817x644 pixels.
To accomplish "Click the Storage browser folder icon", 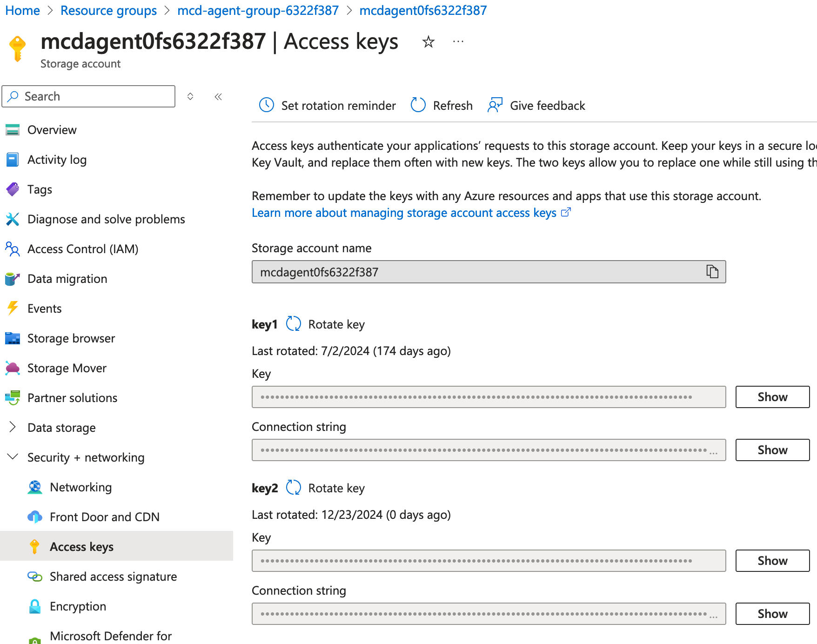I will click(13, 338).
